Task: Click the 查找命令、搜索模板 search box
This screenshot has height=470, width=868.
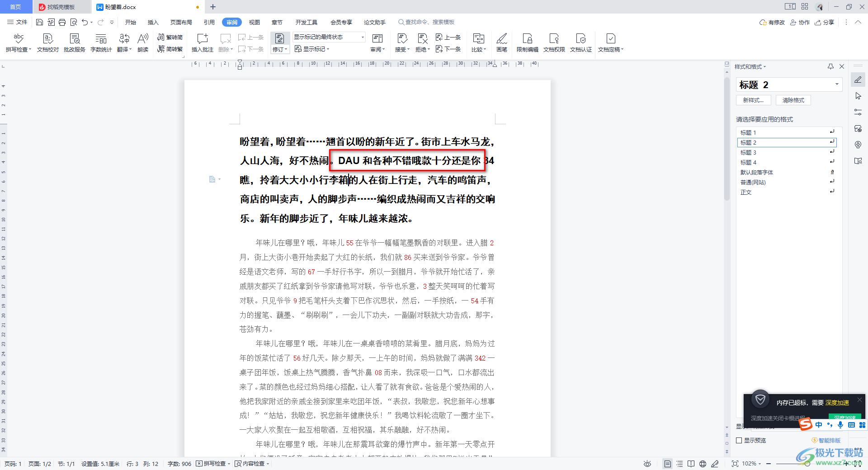Action: coord(426,22)
